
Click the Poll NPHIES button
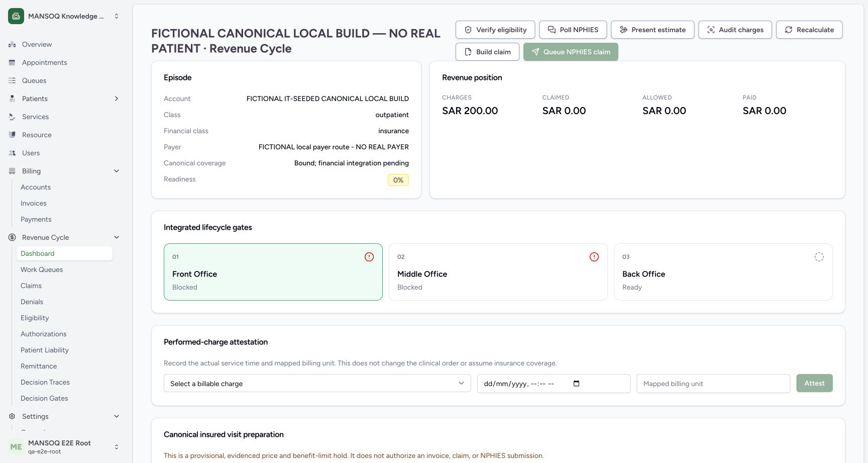(573, 30)
